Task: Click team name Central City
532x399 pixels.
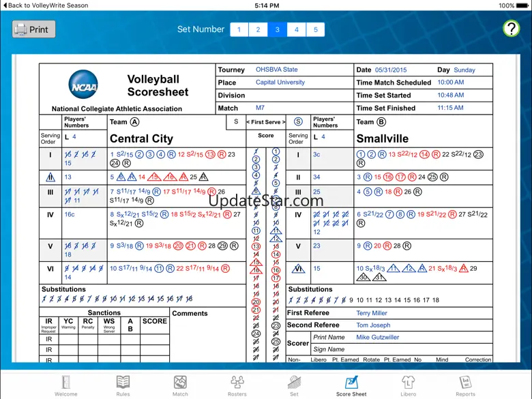Action: pyautogui.click(x=141, y=138)
